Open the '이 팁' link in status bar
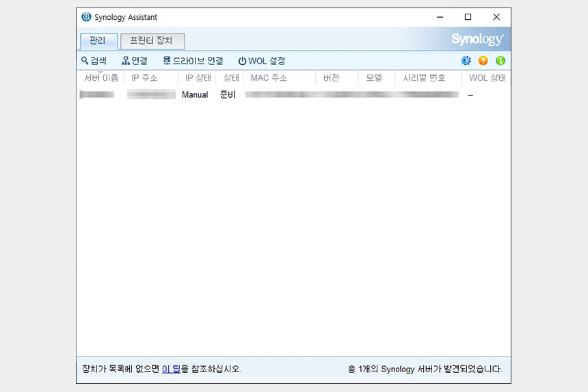The height and width of the screenshot is (392, 588). (x=171, y=369)
